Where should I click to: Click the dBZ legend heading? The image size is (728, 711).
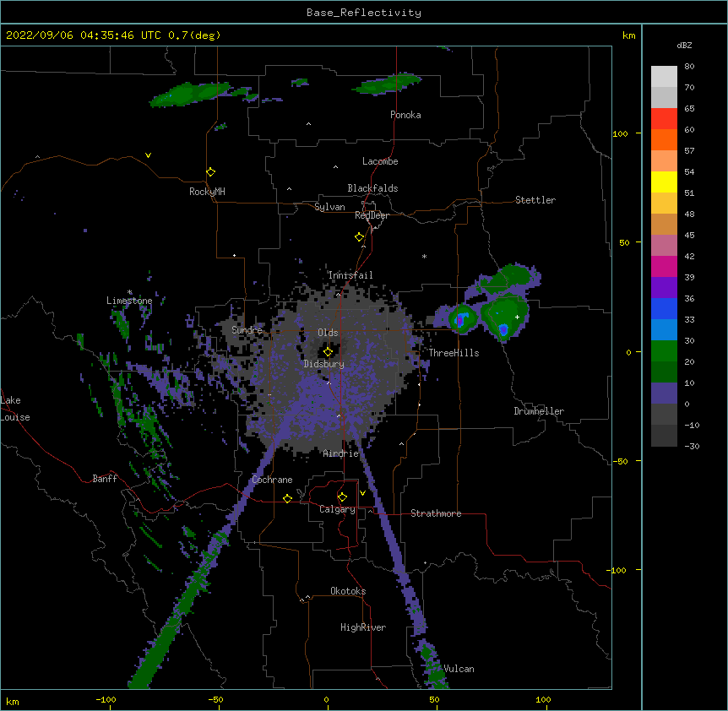point(684,45)
